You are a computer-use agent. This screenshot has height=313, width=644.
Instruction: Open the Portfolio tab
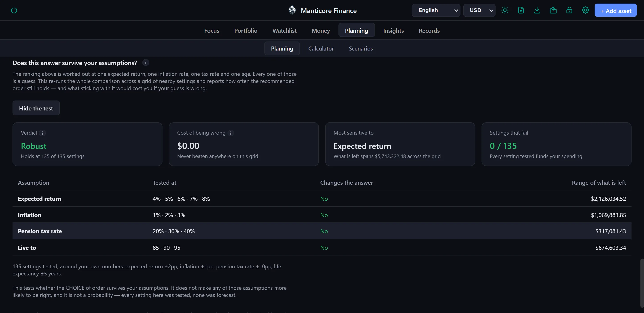(246, 30)
